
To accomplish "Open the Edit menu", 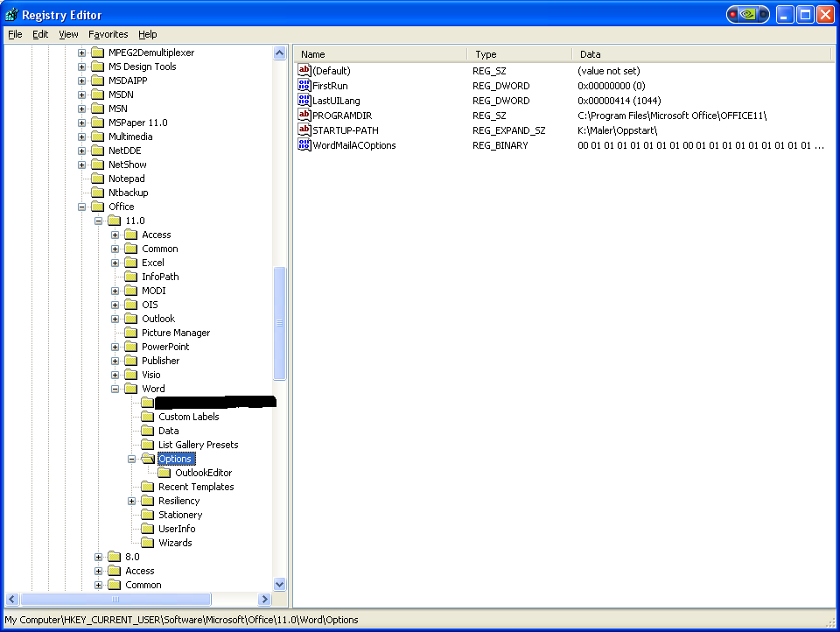I will pyautogui.click(x=40, y=34).
